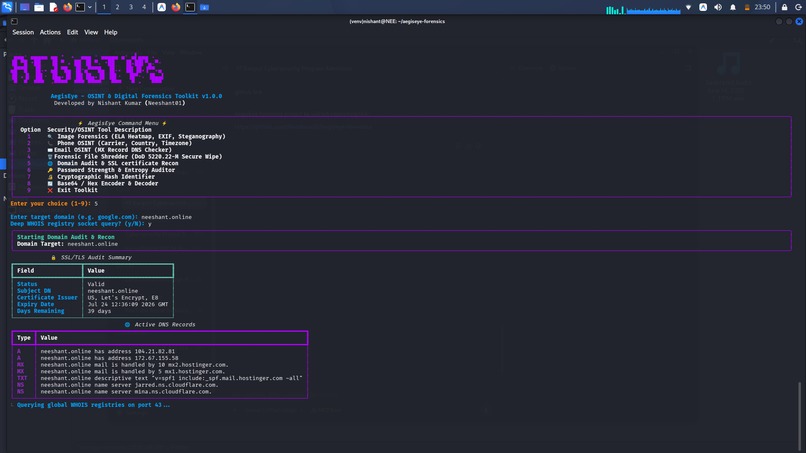Switch to workspace 3

(x=131, y=7)
